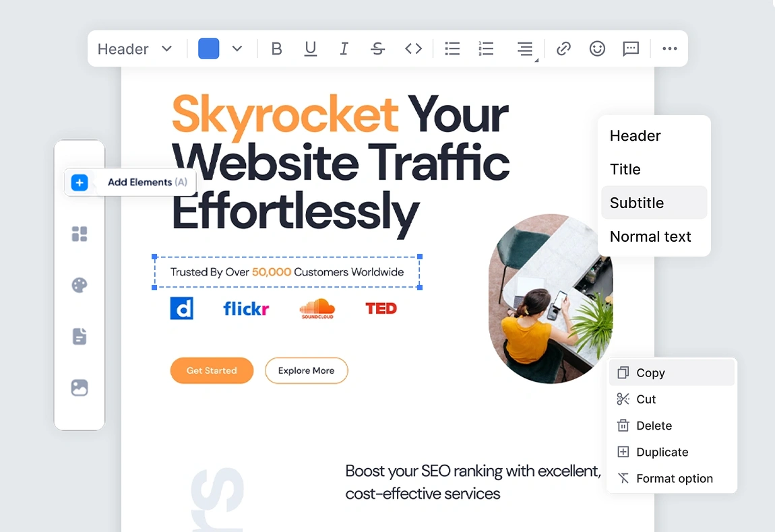Image resolution: width=775 pixels, height=532 pixels.
Task: Toggle bold formatting
Action: click(x=276, y=48)
